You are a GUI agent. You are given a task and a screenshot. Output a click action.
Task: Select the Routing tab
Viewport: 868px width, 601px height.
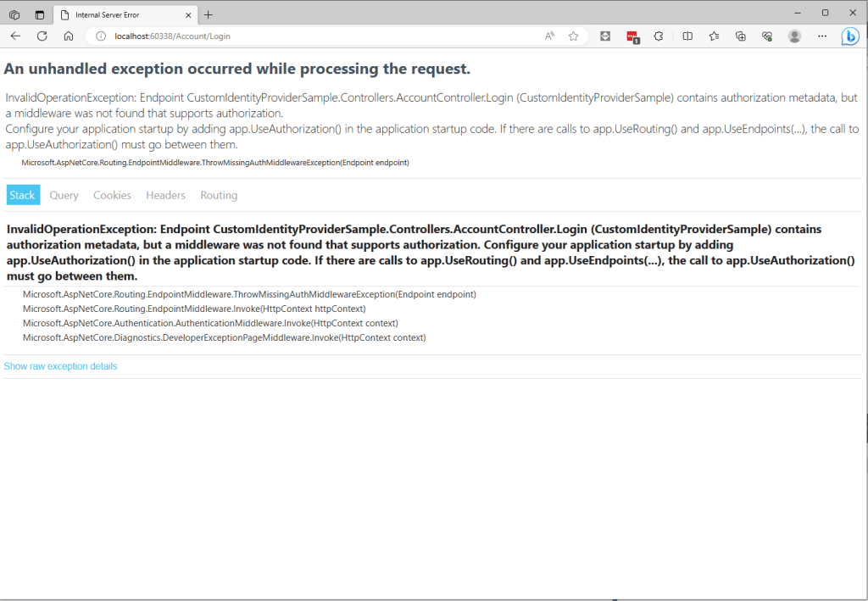click(219, 195)
